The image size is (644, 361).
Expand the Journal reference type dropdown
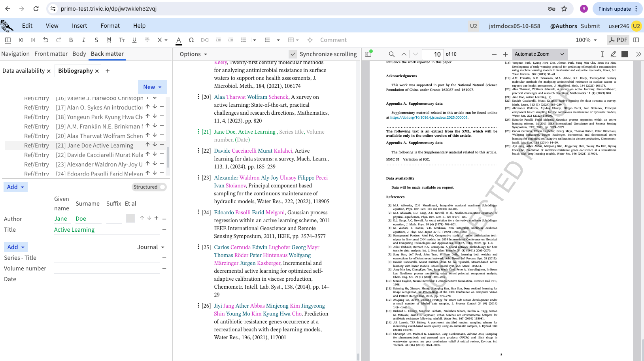coord(151,247)
